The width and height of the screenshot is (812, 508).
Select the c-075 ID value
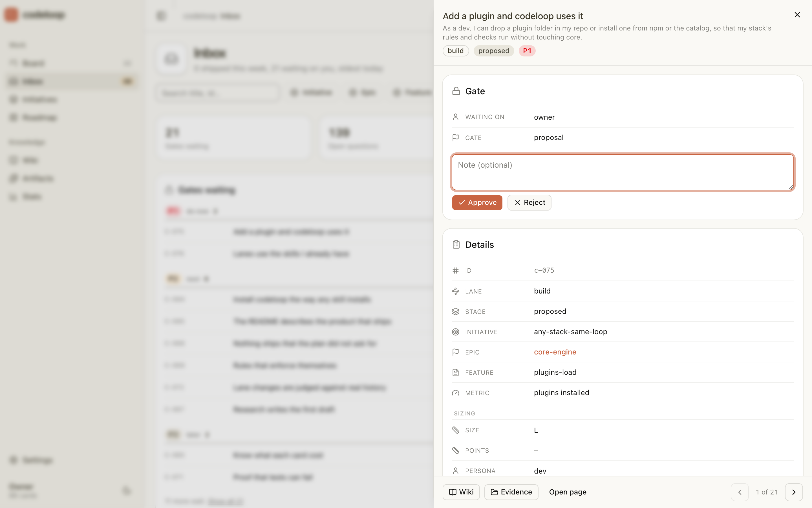coord(544,270)
